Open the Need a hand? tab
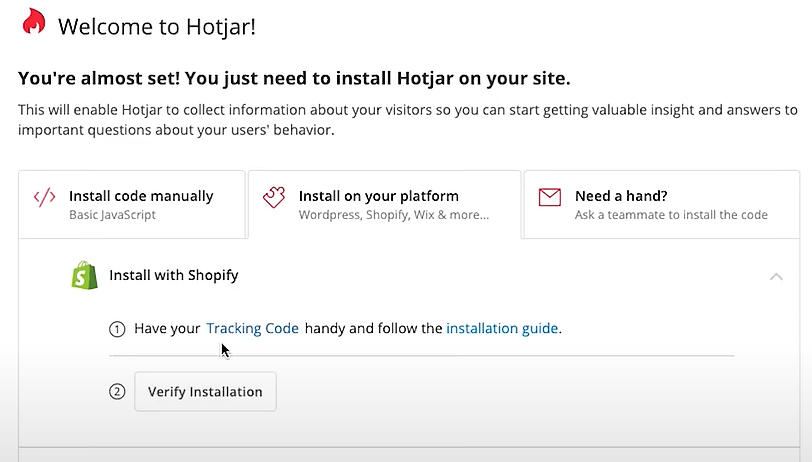Screen dimensions: 812x462 click(662, 205)
